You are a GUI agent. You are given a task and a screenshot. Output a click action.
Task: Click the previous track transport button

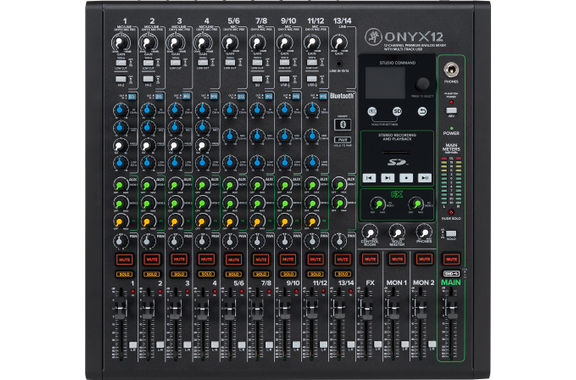tap(369, 178)
